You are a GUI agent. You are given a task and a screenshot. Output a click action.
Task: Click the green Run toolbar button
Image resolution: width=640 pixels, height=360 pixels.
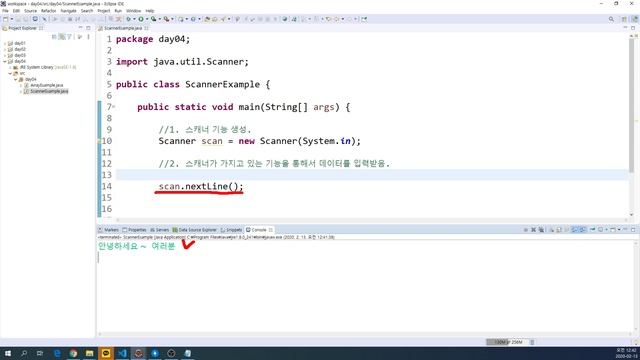(141, 19)
